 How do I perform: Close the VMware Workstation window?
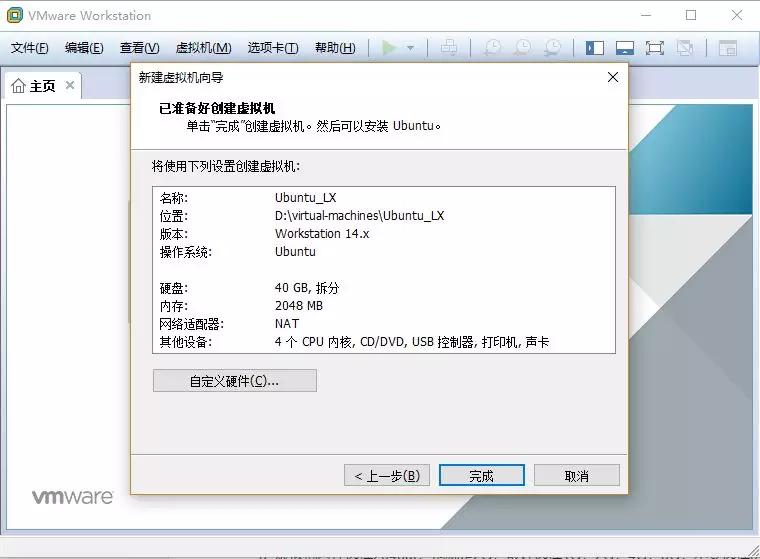[x=737, y=16]
